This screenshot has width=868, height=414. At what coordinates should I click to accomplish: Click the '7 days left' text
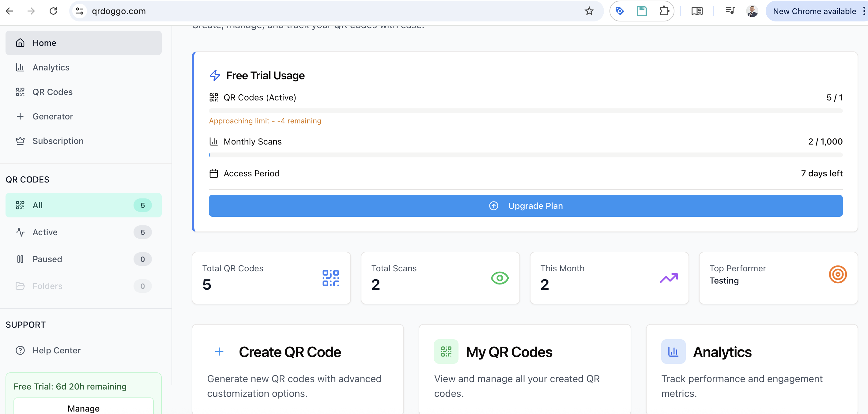(x=821, y=174)
